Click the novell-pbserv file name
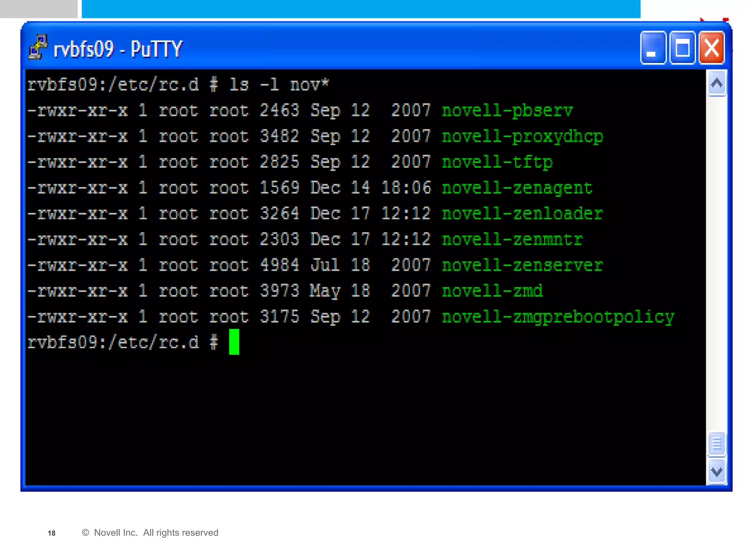747x560 pixels. click(507, 111)
